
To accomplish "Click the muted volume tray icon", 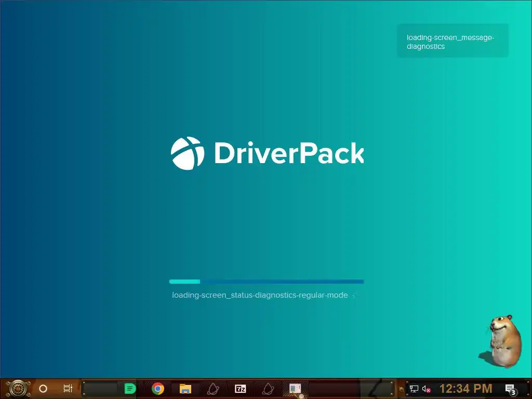I will (426, 389).
